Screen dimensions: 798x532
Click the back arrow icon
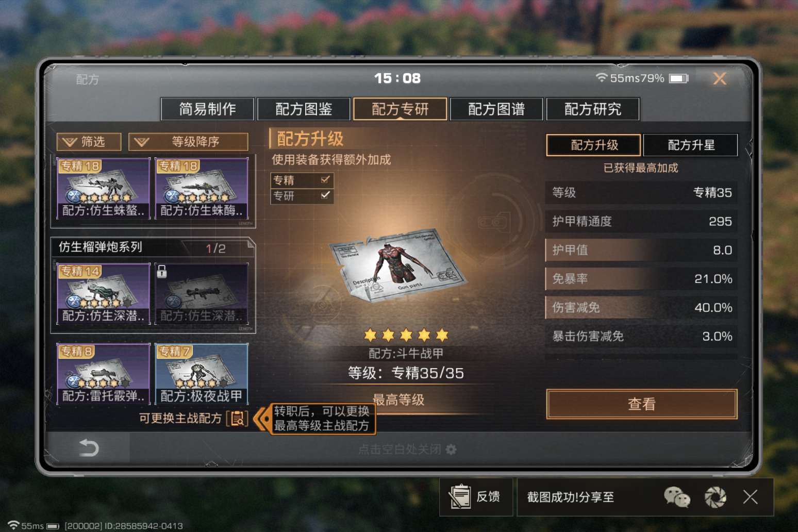point(89,447)
